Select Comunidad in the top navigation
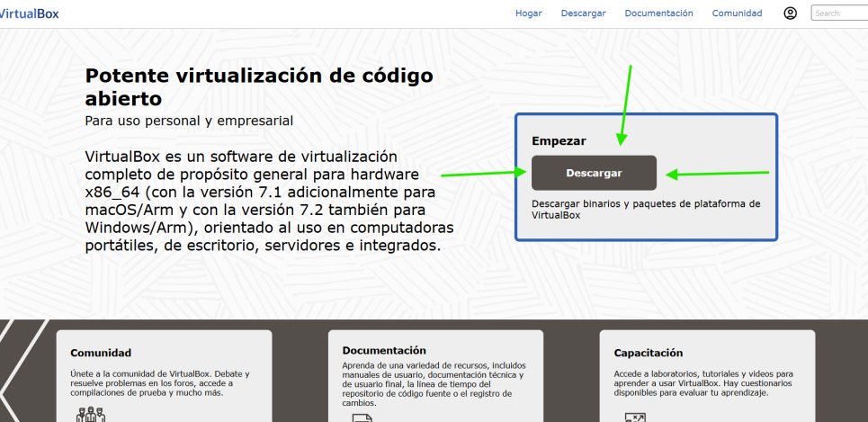 pos(737,13)
